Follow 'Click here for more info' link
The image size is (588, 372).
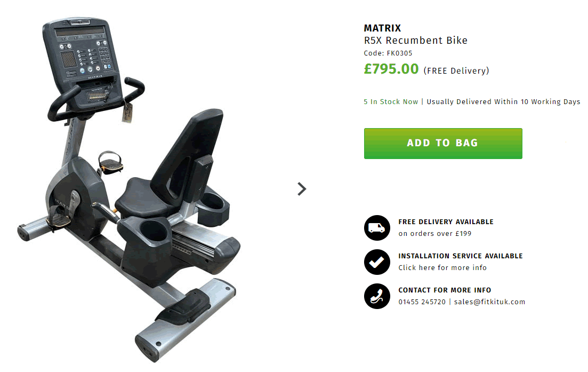442,267
